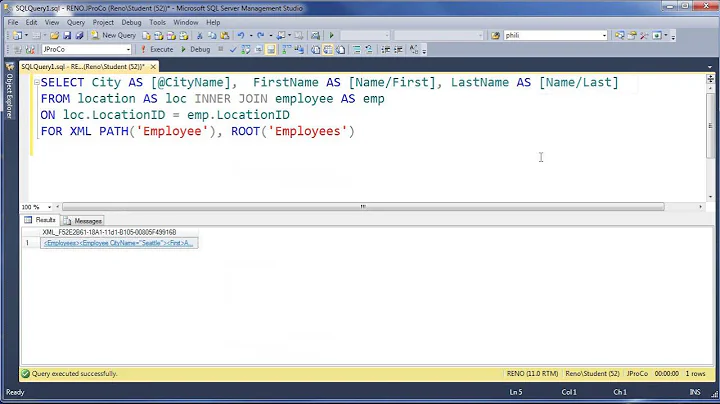Click the New Project toolbar icon

(x=17, y=35)
